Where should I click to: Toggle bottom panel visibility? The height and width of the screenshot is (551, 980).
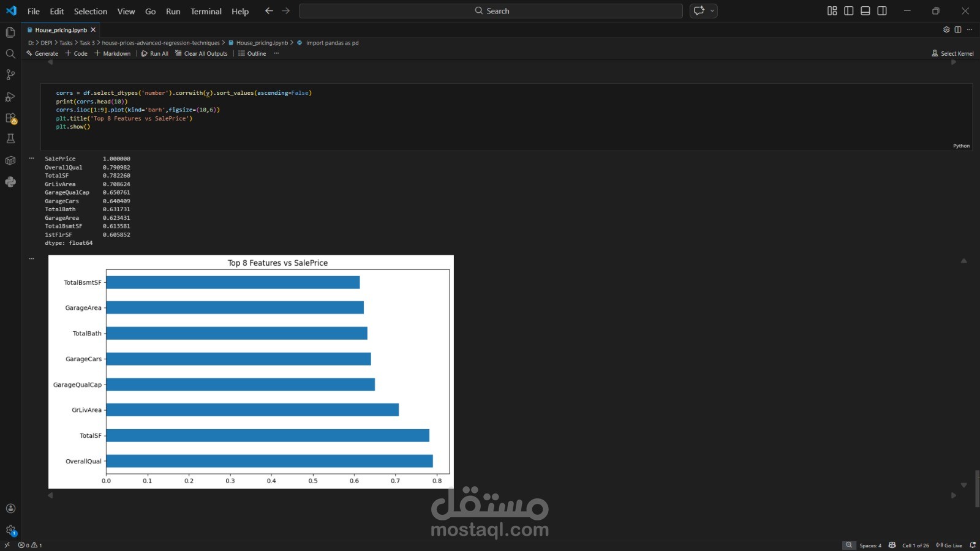pyautogui.click(x=865, y=11)
